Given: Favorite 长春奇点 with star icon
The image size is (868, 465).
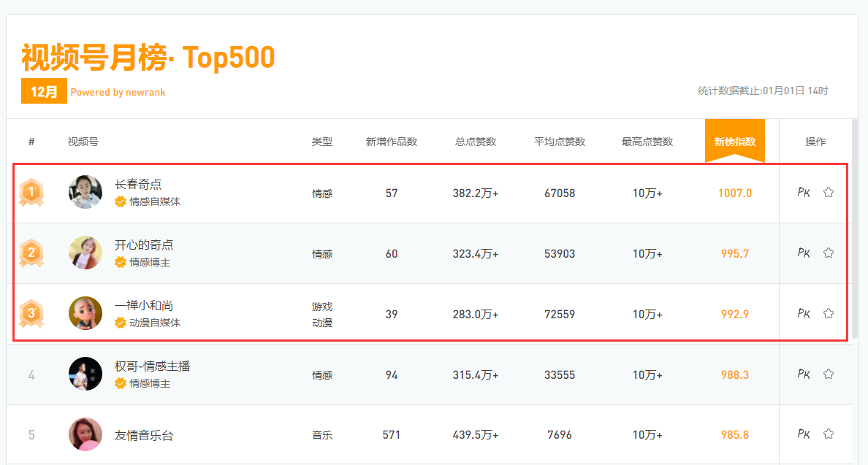Looking at the screenshot, I should coord(829,193).
